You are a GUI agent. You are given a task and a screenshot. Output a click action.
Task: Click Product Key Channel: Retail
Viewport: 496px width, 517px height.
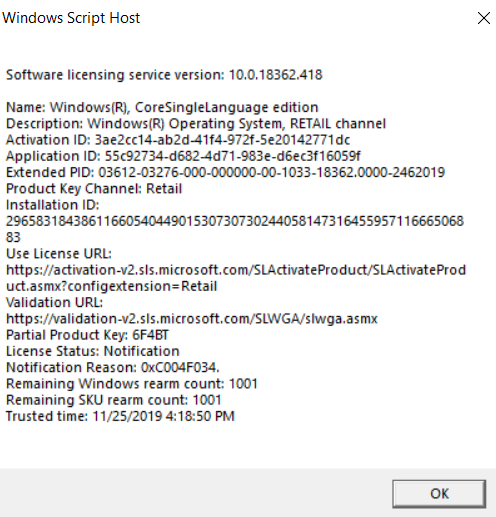pyautogui.click(x=94, y=189)
